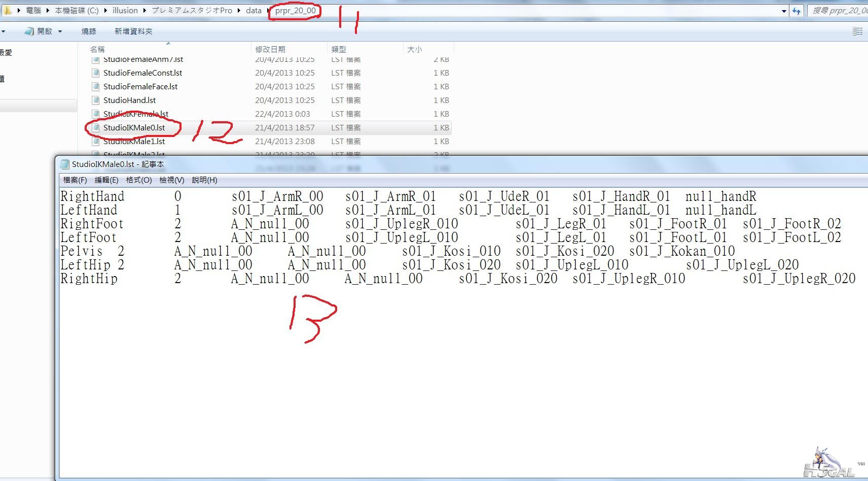The height and width of the screenshot is (481, 868).
Task: Click the StudioIKMale0.lst file icon
Action: click(x=95, y=128)
